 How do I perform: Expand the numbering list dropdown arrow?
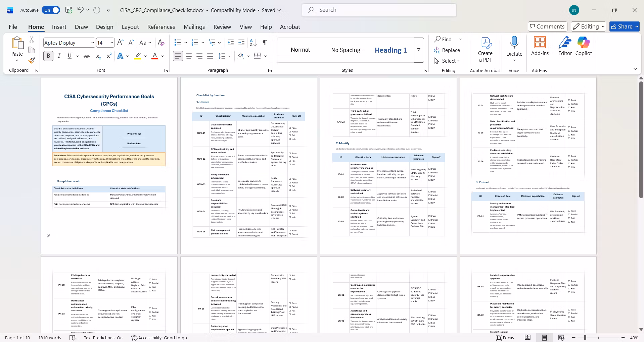coord(203,43)
